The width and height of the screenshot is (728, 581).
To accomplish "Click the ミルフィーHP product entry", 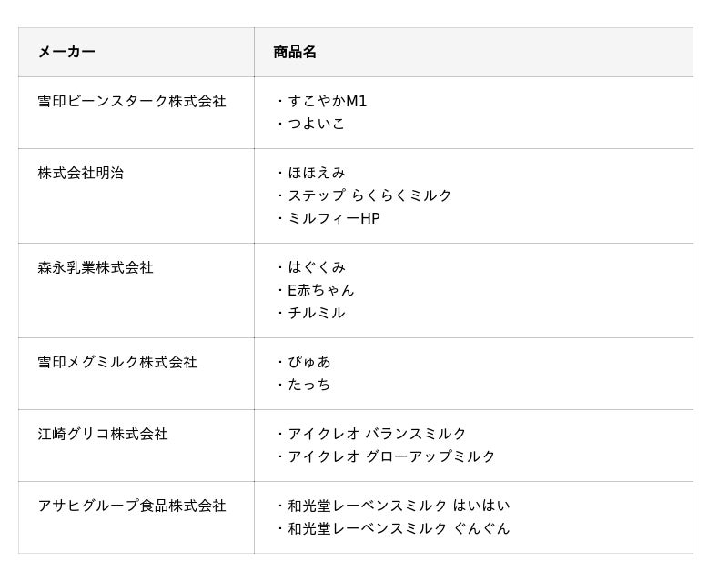I will coord(333,218).
